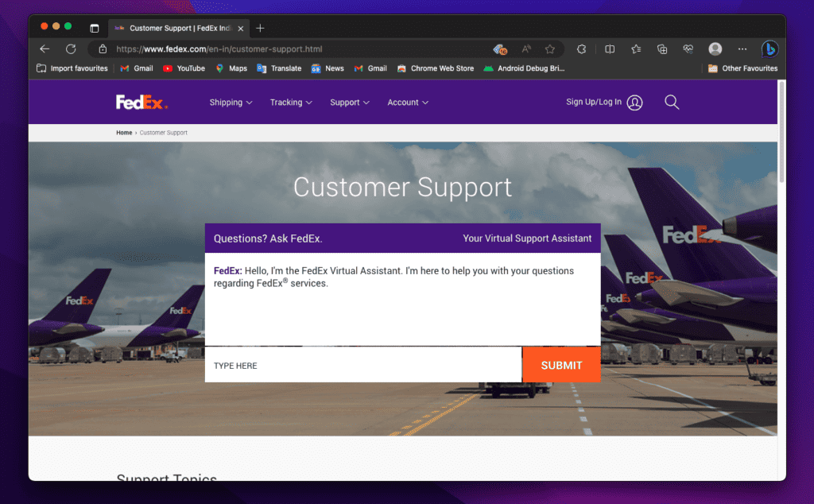Open the shopping coupons icon in address bar
Image resolution: width=814 pixels, height=504 pixels.
[500, 48]
